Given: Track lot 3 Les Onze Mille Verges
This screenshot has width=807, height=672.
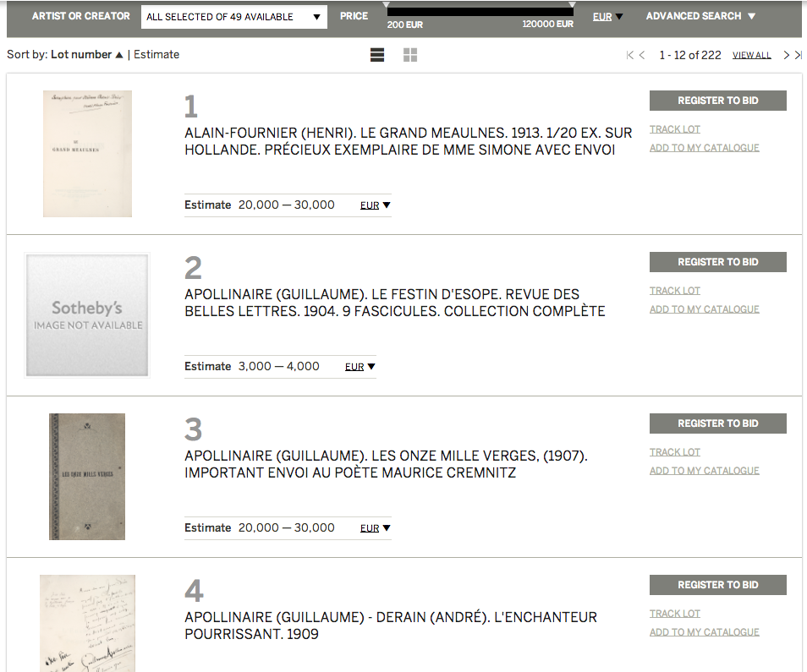Looking at the screenshot, I should click(x=675, y=452).
